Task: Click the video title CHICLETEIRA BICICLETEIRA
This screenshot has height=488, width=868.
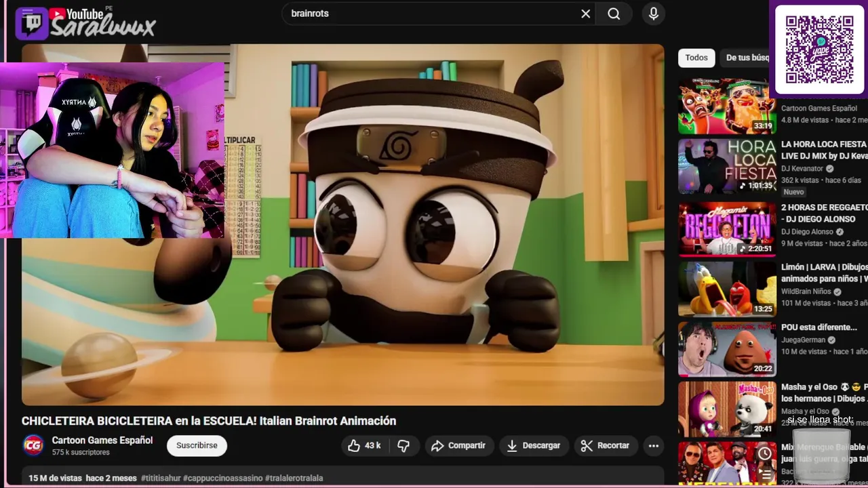Action: 208,421
